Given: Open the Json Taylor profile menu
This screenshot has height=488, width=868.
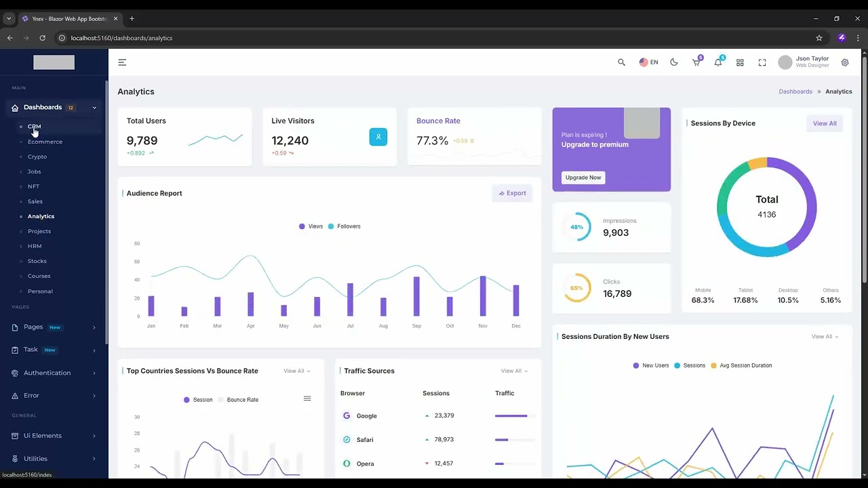Looking at the screenshot, I should coord(804,62).
